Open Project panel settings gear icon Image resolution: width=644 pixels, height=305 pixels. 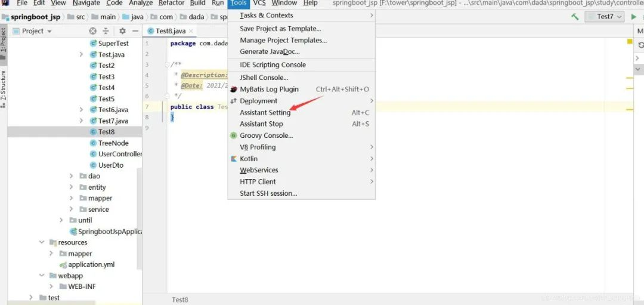tap(122, 31)
